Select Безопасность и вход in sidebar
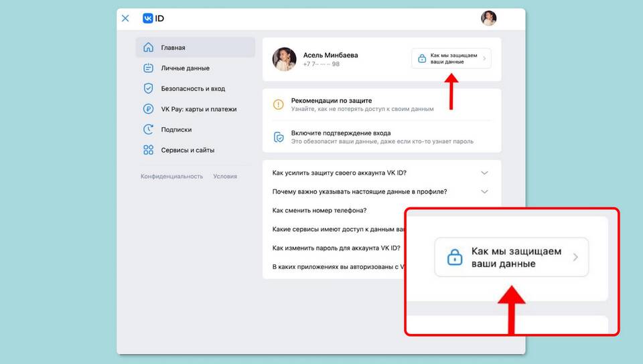The width and height of the screenshot is (643, 364). 193,88
